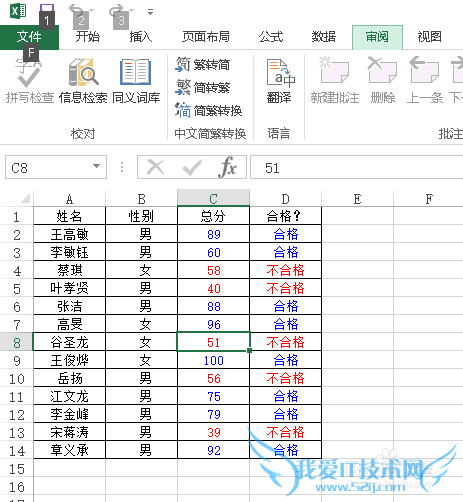This screenshot has height=502, width=463.
Task: Open 简繁转换 dialog
Action: 209,111
